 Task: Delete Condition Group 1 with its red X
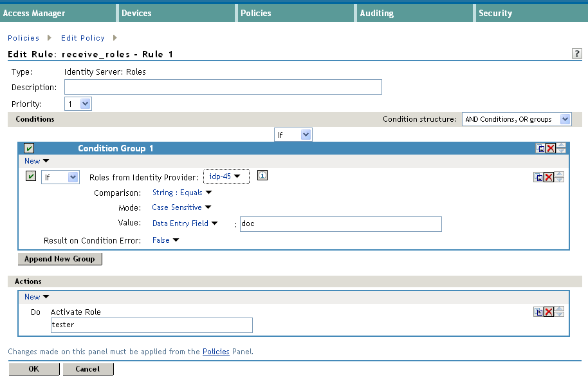pyautogui.click(x=550, y=148)
